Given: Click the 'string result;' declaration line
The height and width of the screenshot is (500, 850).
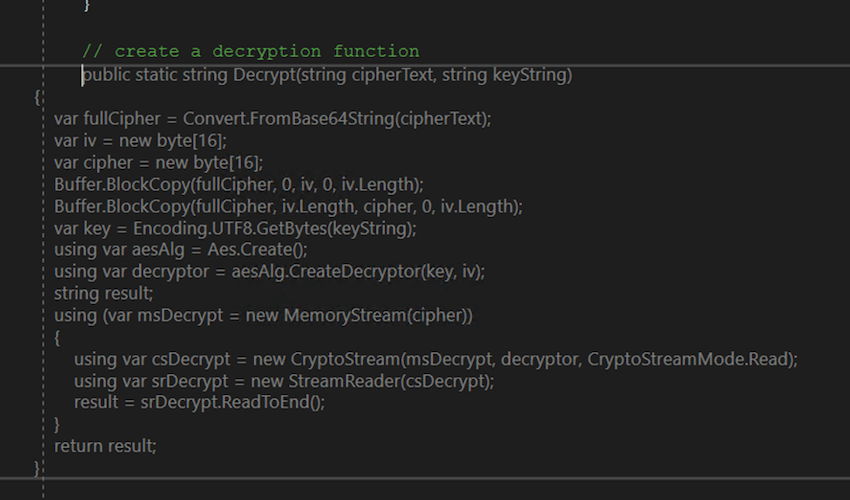Looking at the screenshot, I should [x=104, y=294].
